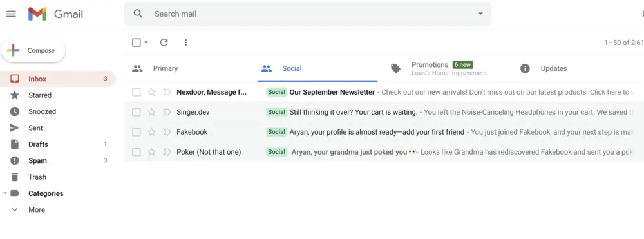Screen dimensions: 644x239
Task: Open 'Our September Newsletter' email
Action: [332, 92]
